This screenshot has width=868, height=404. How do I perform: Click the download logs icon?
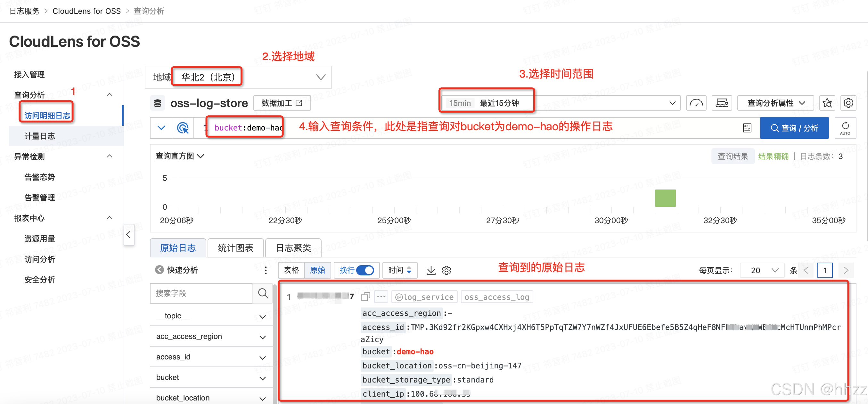coord(430,270)
